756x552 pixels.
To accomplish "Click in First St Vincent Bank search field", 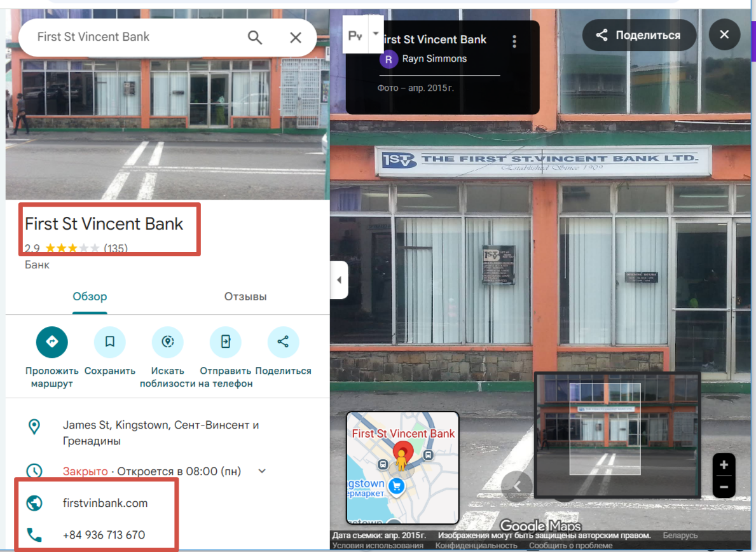I will [134, 37].
